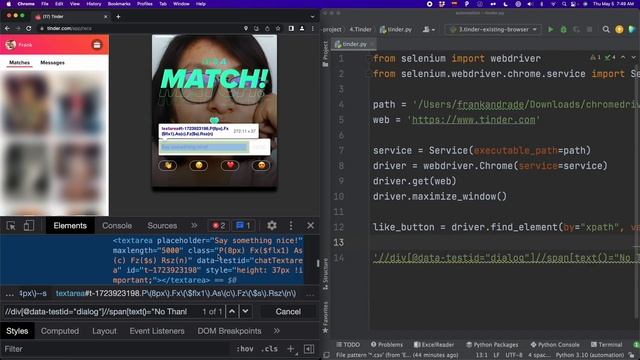Open the Event Listeners tab
The width and height of the screenshot is (640, 360).
pos(157,331)
